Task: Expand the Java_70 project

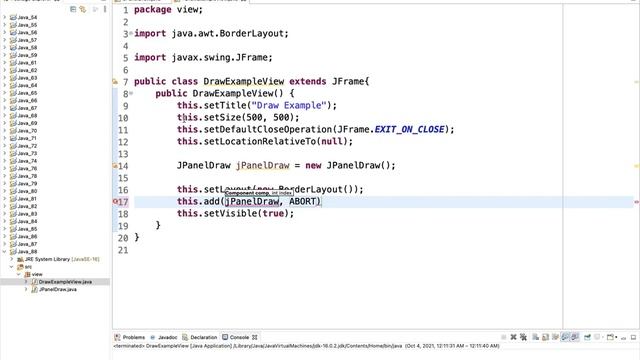Action: click(4, 131)
